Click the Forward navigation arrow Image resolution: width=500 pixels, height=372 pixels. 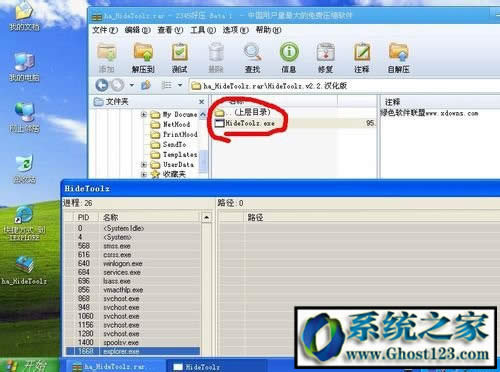(x=117, y=85)
